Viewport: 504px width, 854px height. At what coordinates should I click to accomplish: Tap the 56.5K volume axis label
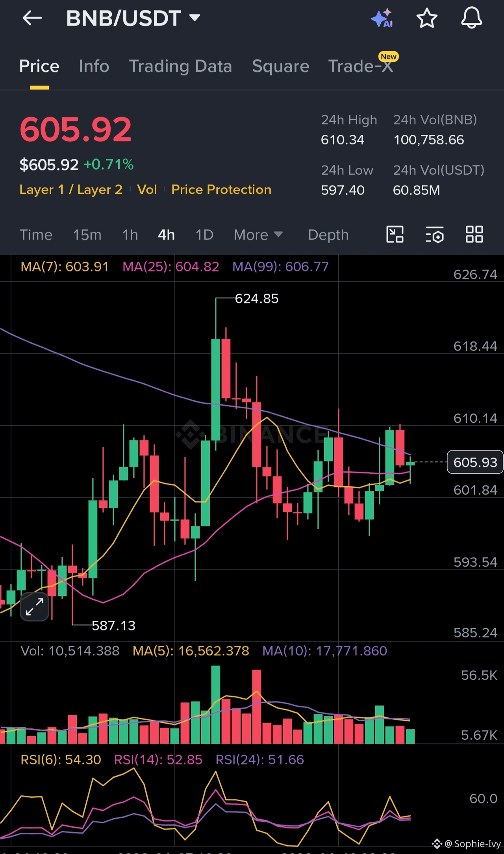pos(479,675)
